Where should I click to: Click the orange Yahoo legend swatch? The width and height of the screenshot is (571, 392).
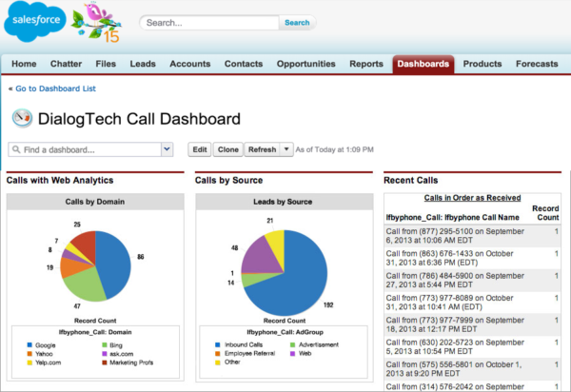30,353
